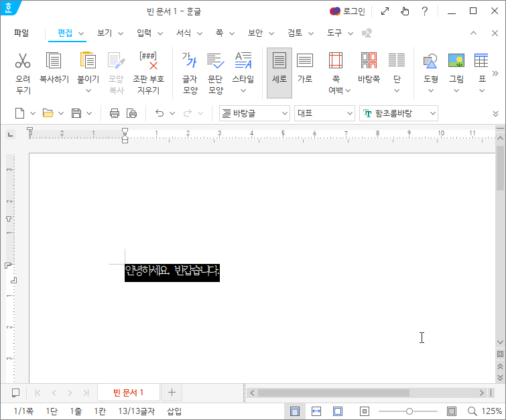Image resolution: width=506 pixels, height=420 pixels.
Task: Collapse the ribbon with the up chevron
Action: pos(473,33)
